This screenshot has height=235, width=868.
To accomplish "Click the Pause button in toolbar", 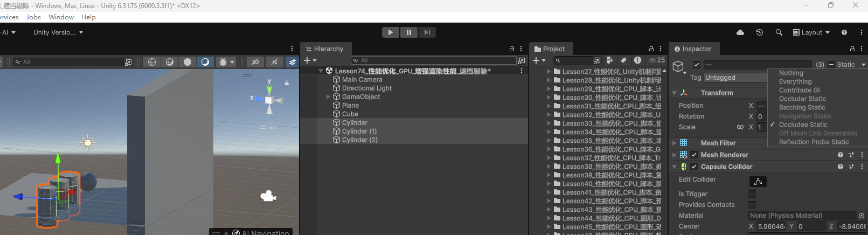I will 408,32.
